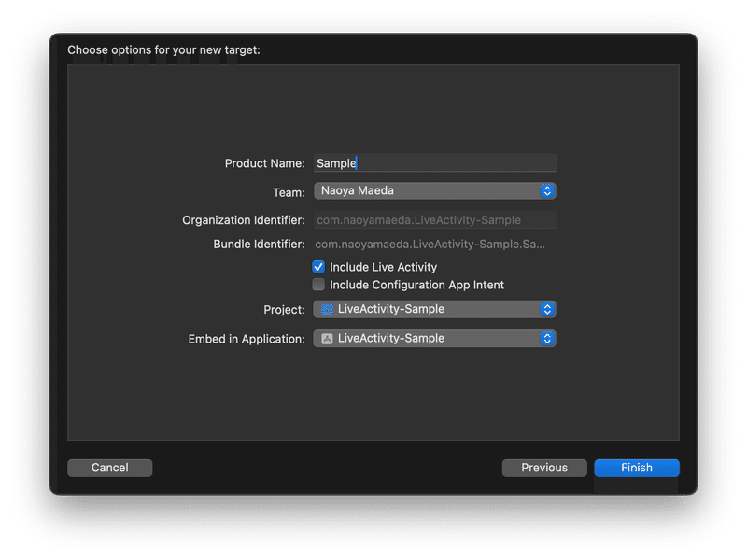Click Finish to create the target
Viewport: 747px width, 560px height.
point(637,468)
